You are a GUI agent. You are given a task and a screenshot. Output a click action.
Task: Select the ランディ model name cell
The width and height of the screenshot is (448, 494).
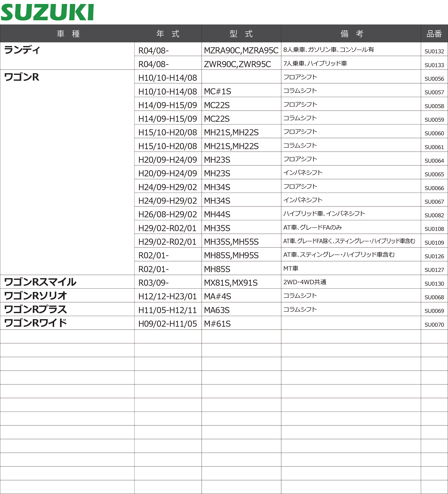point(22,50)
